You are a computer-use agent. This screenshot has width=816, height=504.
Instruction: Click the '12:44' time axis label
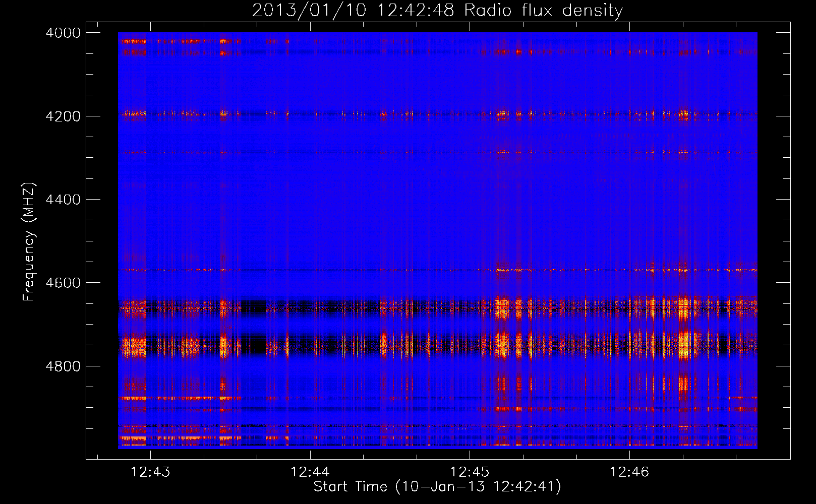click(x=310, y=472)
